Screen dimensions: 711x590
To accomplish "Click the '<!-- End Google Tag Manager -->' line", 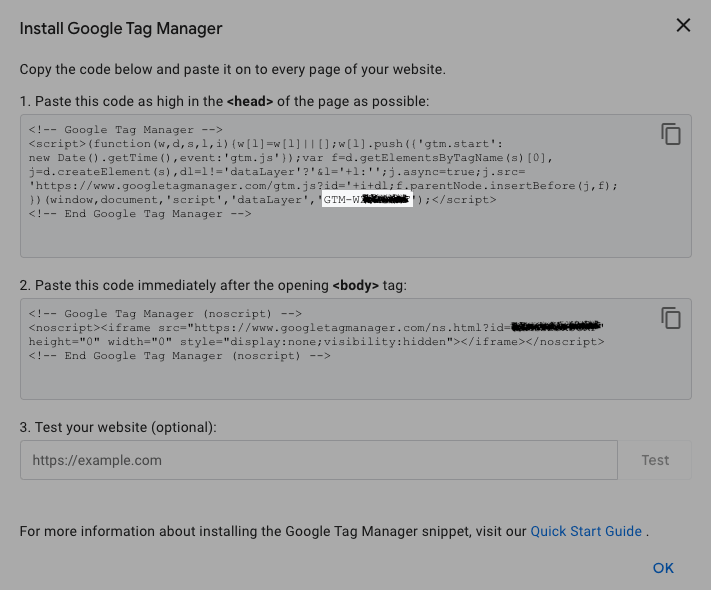I will 140,214.
